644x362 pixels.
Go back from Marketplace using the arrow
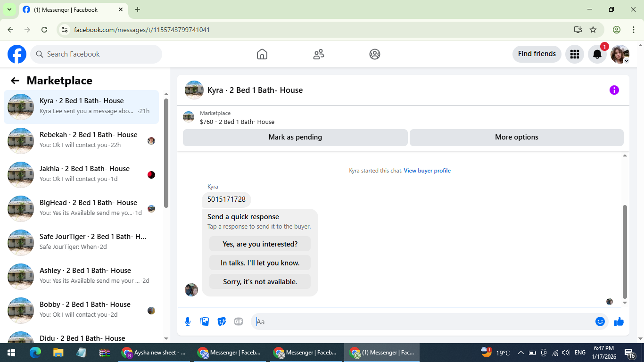click(15, 81)
